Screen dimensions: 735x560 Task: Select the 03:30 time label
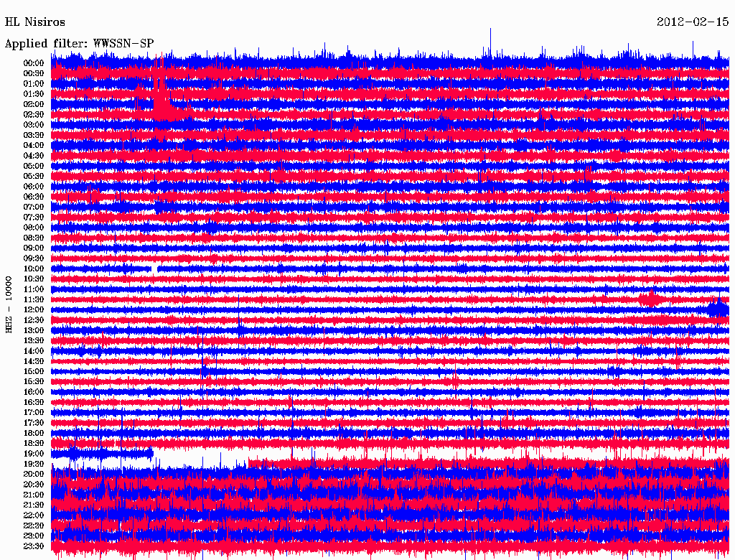coord(34,135)
